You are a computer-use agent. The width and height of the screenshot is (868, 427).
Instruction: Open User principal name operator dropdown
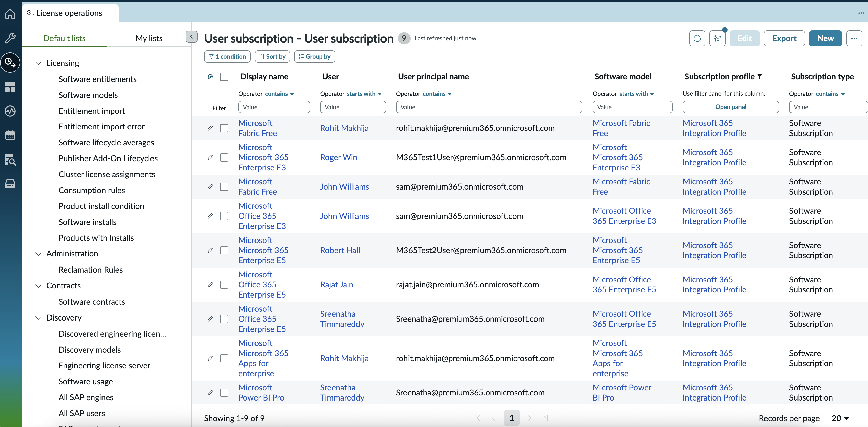click(x=437, y=94)
